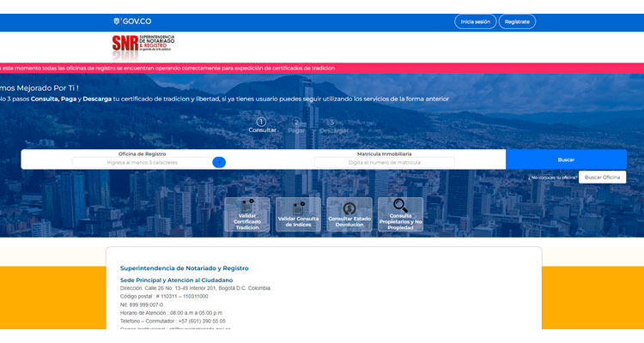Select step 2 Pagar
Screen dimensions: 644x343
tap(296, 126)
